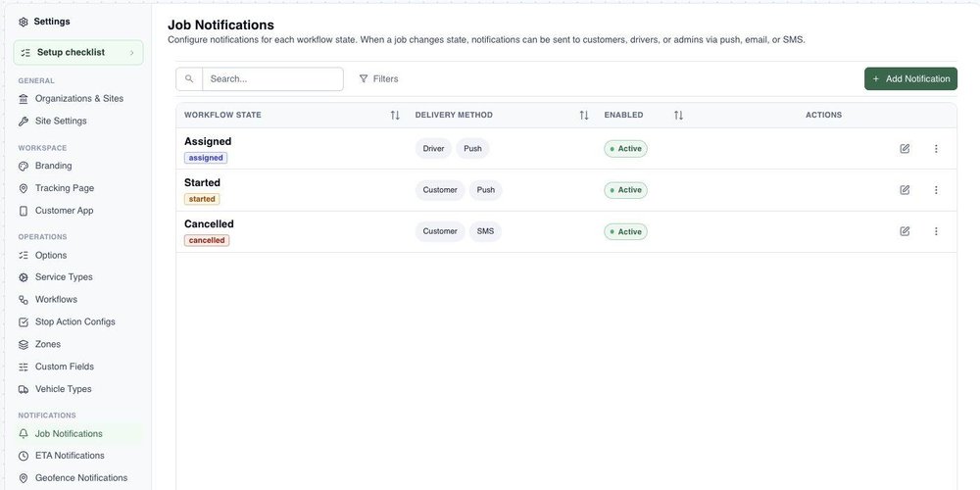Click the Settings gear icon
The width and height of the screenshot is (980, 490).
tap(24, 22)
